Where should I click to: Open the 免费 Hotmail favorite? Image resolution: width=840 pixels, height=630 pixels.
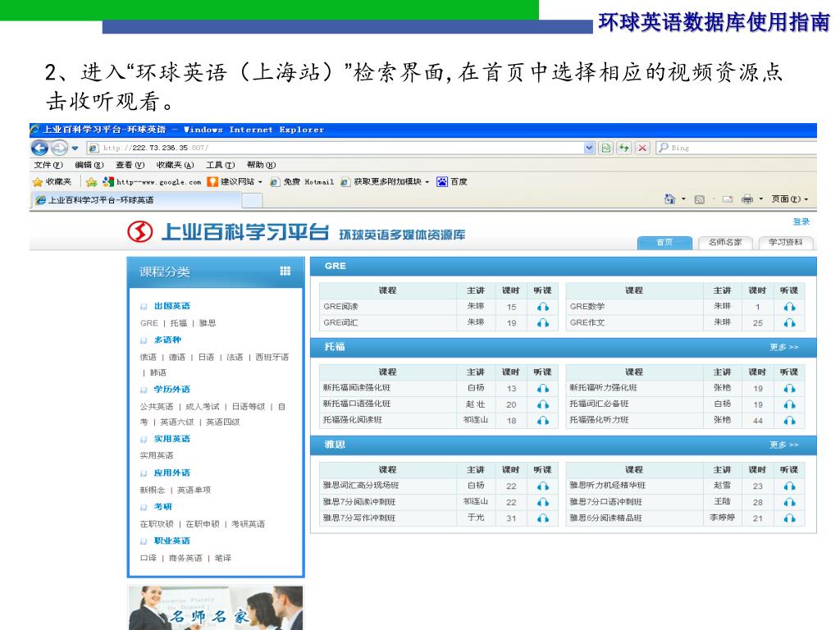pos(302,182)
